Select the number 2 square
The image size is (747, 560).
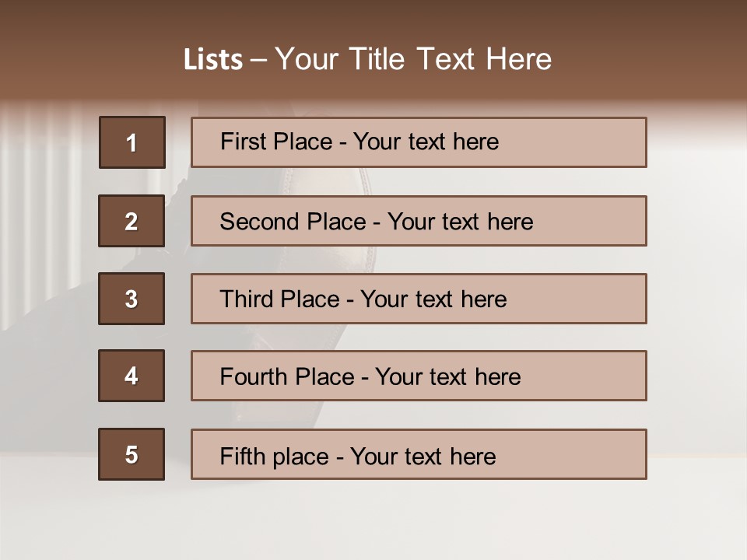point(132,221)
